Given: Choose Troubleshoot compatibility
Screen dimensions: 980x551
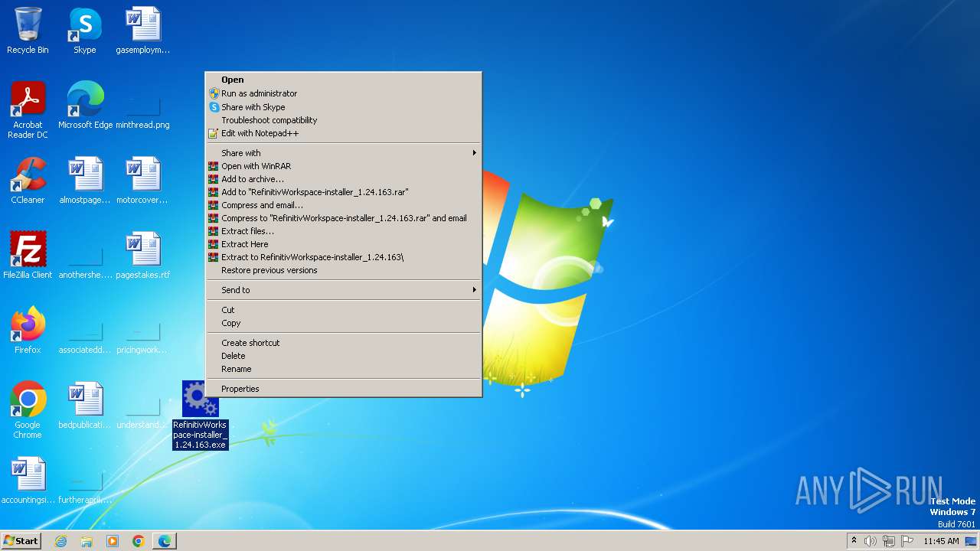Looking at the screenshot, I should (x=344, y=120).
